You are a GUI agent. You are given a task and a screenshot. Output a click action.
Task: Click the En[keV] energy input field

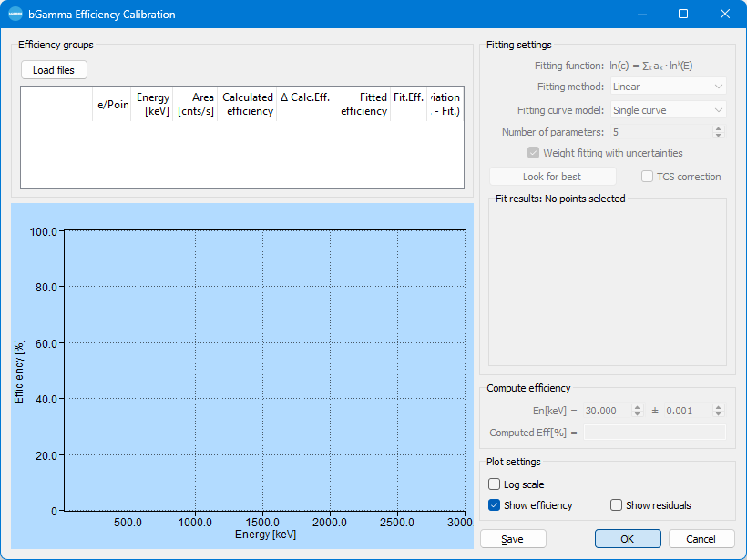608,411
